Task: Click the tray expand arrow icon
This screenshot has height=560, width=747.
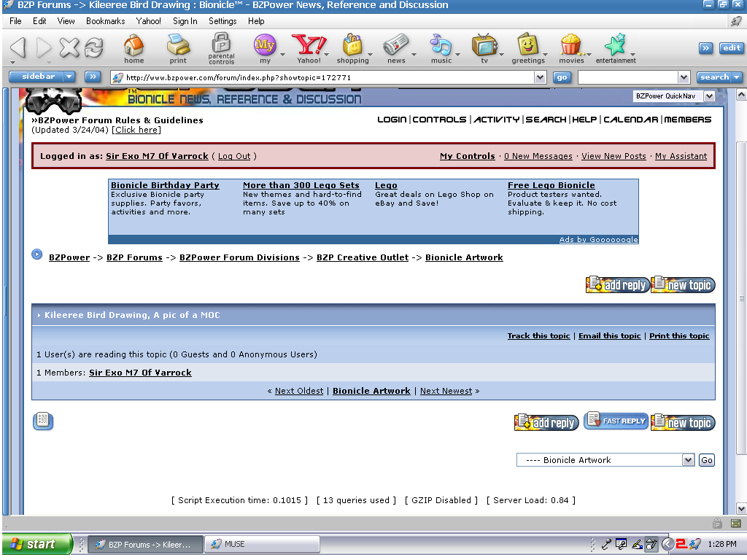Action: click(668, 544)
